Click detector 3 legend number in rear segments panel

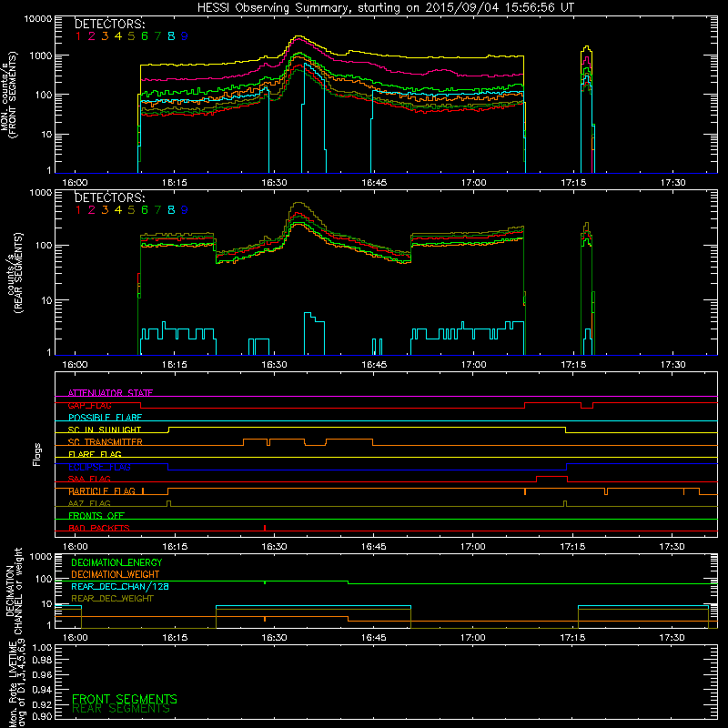[105, 210]
